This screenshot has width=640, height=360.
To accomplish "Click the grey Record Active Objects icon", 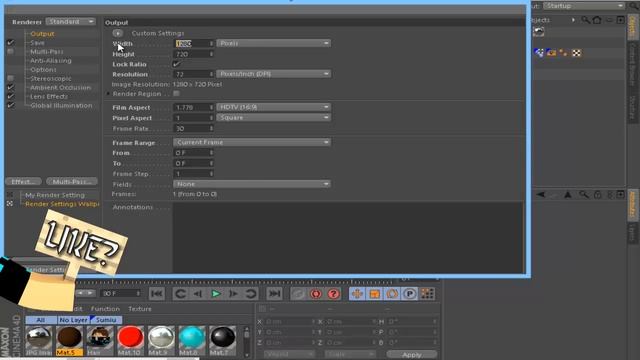I will coord(298,294).
